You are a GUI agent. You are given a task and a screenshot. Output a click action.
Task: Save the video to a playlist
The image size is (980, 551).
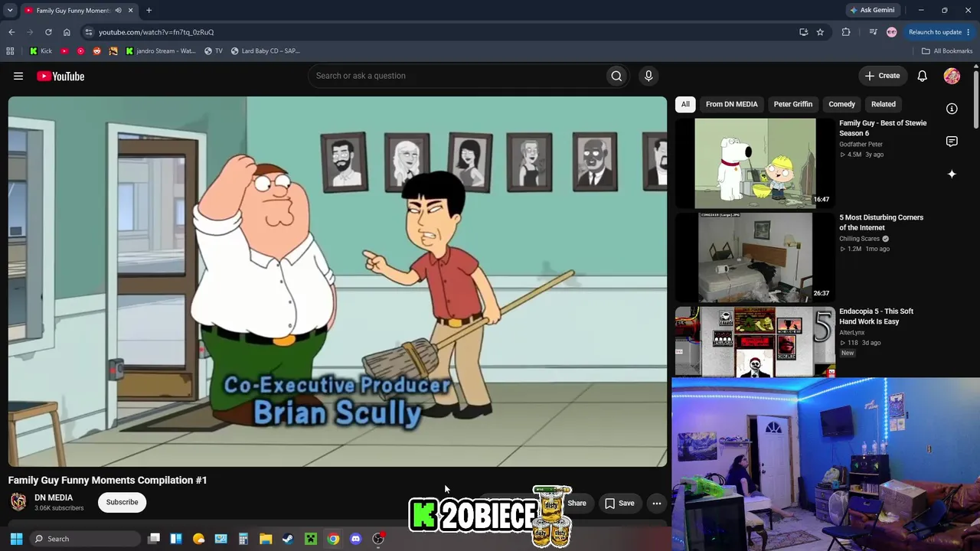tap(619, 503)
